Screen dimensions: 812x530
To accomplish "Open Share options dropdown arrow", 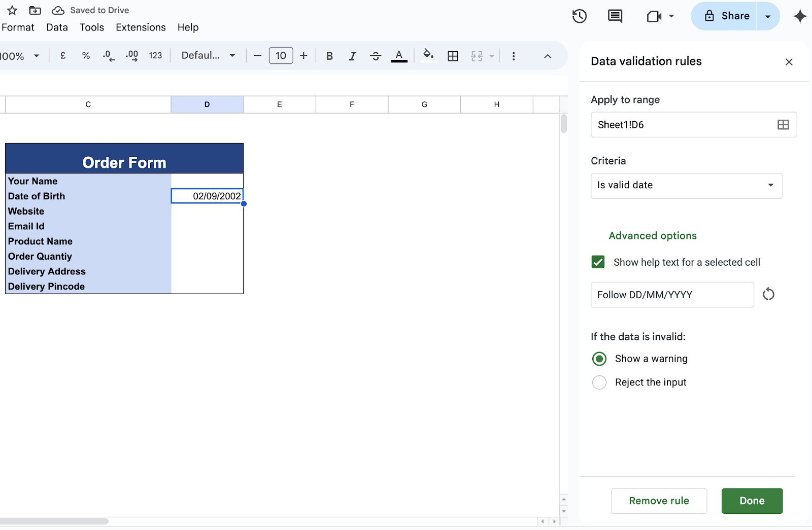I will tap(768, 16).
